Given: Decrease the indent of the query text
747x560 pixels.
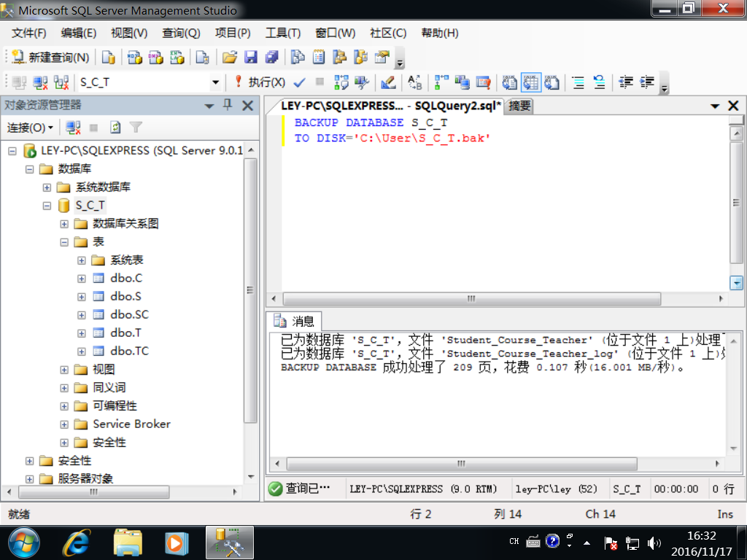Looking at the screenshot, I should (x=625, y=82).
